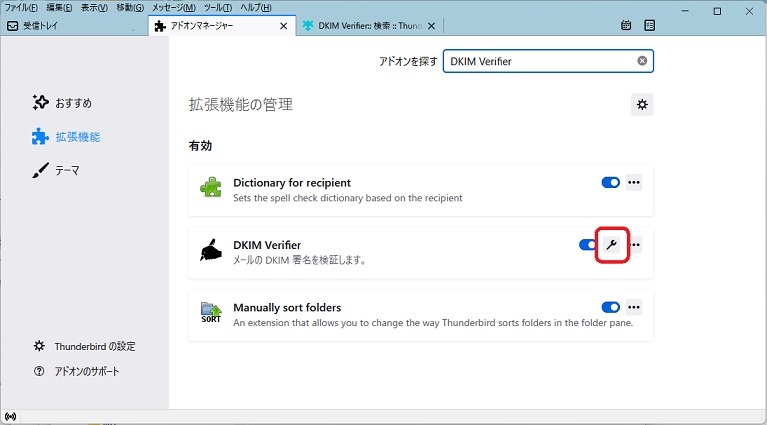767x425 pixels.
Task: Click the connection status icon in status bar
Action: (x=10, y=416)
